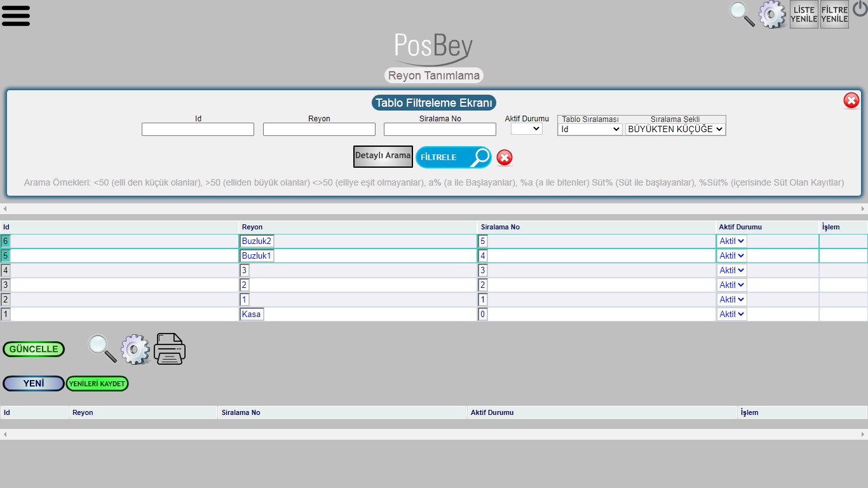This screenshot has width=868, height=488.
Task: Clear filter with red X beside FİLTRELE
Action: point(505,158)
